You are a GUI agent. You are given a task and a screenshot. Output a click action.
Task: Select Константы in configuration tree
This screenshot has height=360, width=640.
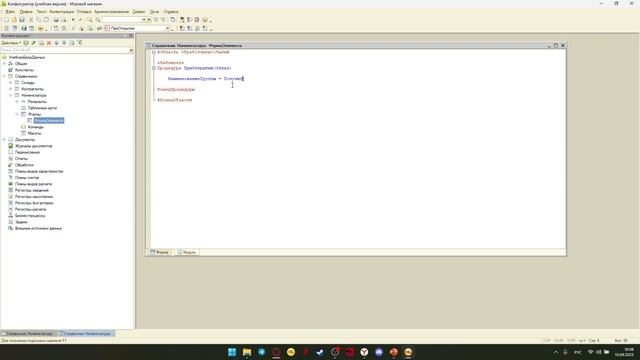pyautogui.click(x=24, y=70)
